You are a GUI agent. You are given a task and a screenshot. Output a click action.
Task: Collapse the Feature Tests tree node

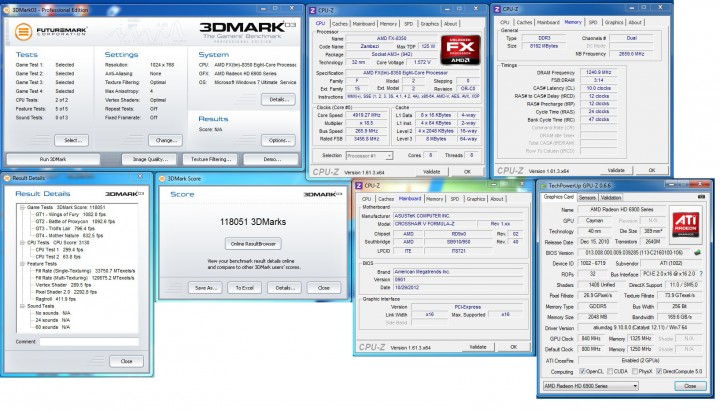click(22, 264)
